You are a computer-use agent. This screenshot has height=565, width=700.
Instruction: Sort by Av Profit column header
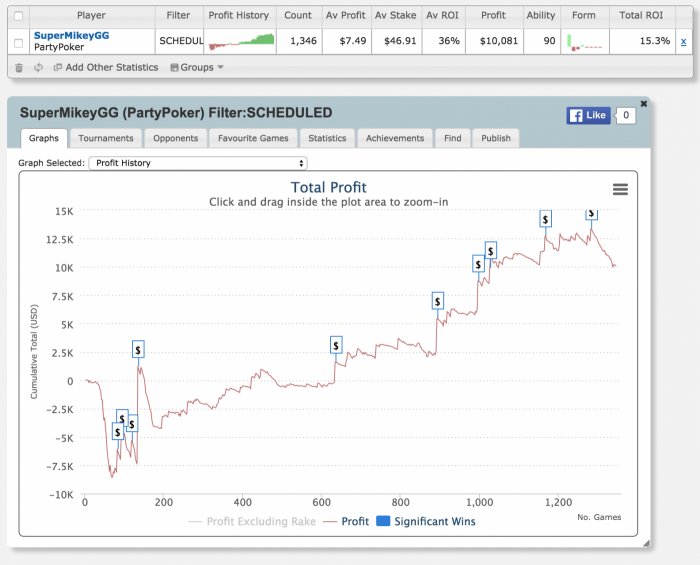(x=346, y=15)
